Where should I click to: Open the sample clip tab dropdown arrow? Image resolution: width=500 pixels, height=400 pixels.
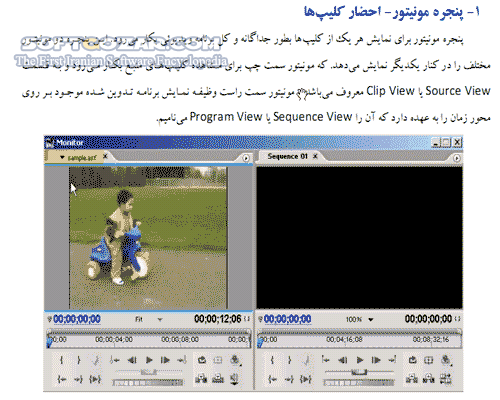(x=62, y=157)
